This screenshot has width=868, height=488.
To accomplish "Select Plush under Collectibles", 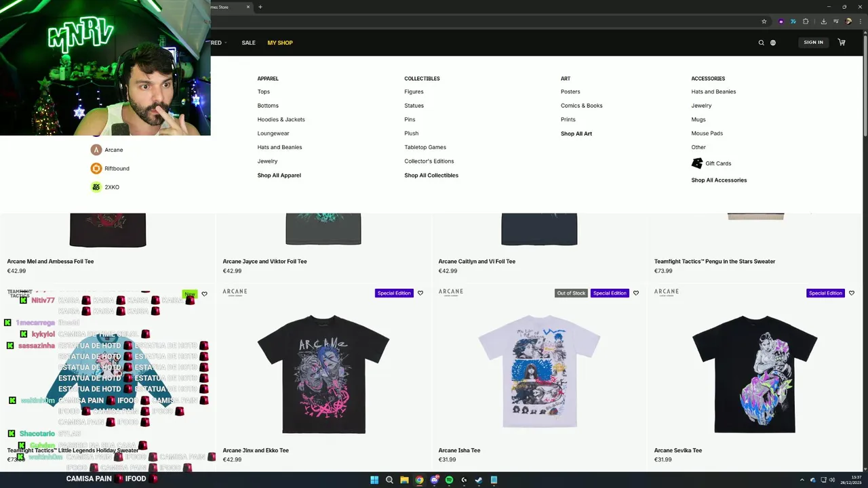I will (412, 134).
